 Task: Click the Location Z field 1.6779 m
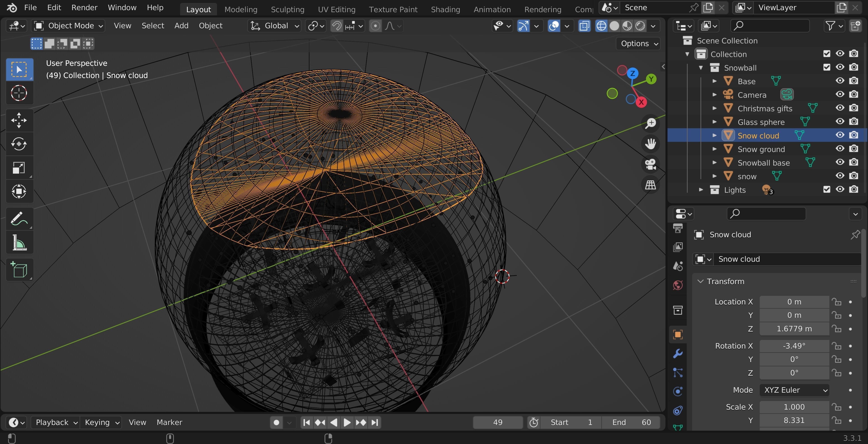tap(794, 329)
